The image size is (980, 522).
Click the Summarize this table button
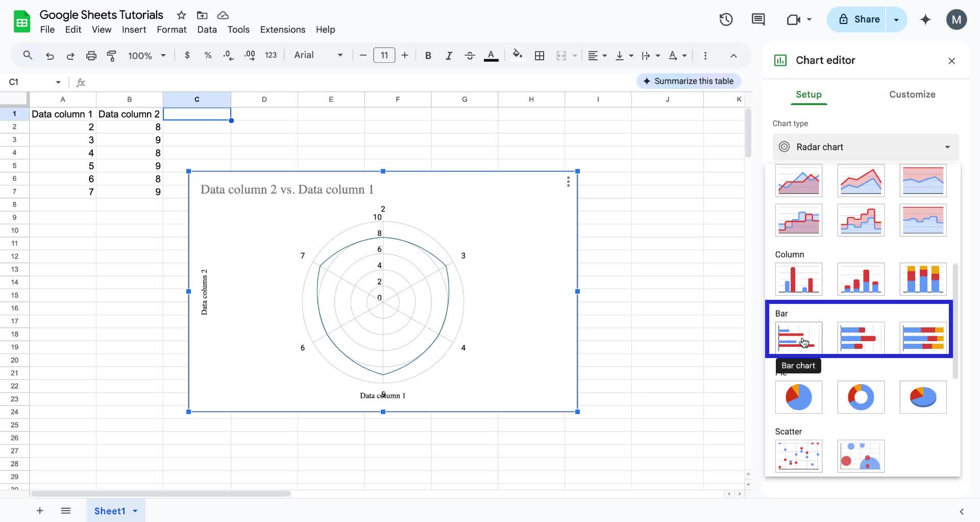coord(689,81)
